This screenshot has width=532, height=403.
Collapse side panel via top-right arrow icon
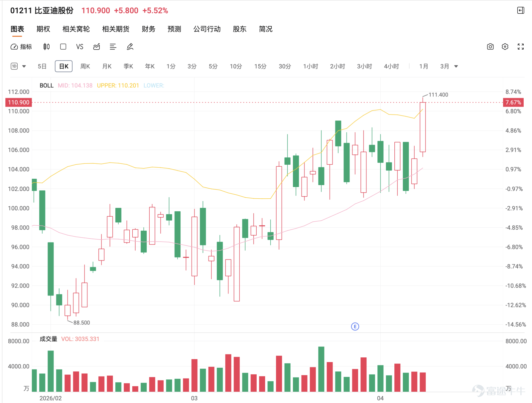tap(521, 10)
